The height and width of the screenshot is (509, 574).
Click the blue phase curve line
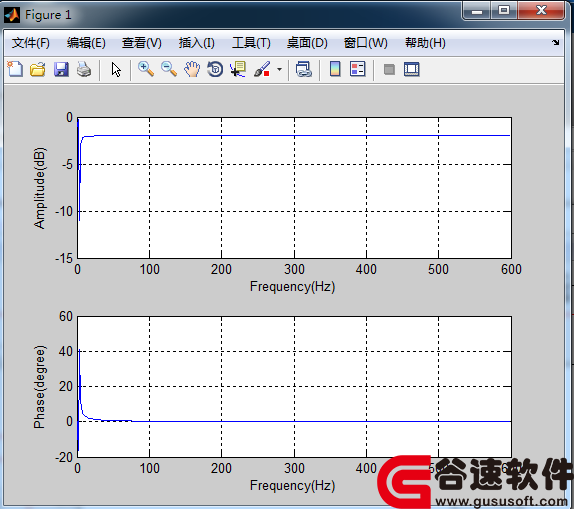coord(293,421)
